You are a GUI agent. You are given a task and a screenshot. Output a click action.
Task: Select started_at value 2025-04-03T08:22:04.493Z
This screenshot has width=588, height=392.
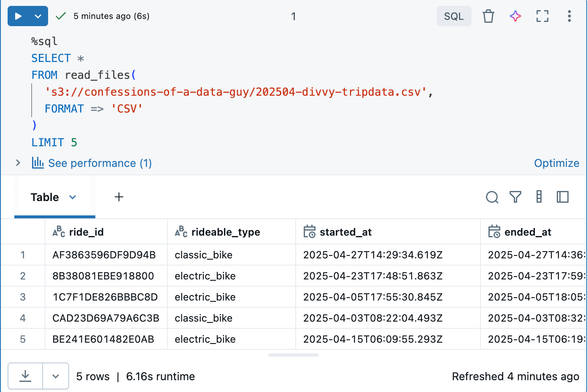(x=388, y=318)
